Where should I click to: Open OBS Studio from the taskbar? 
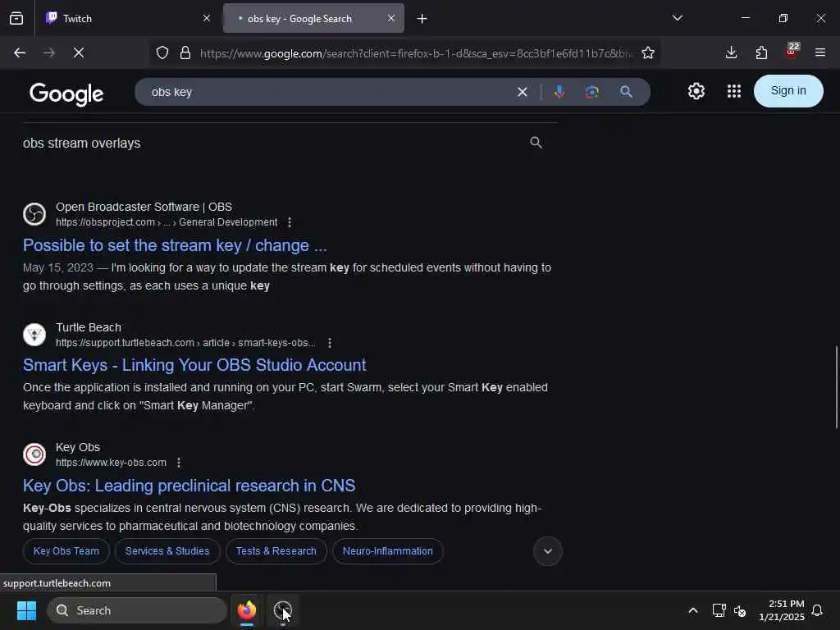(x=282, y=610)
